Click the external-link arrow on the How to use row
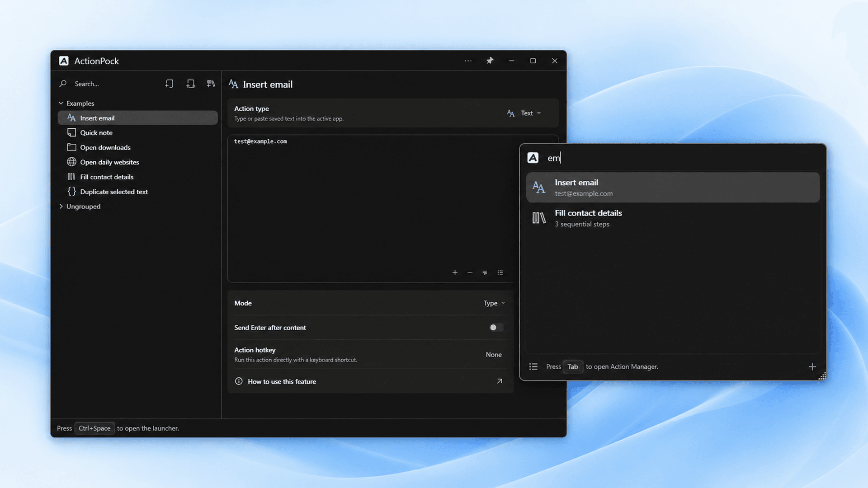Viewport: 868px width, 488px height. (500, 381)
